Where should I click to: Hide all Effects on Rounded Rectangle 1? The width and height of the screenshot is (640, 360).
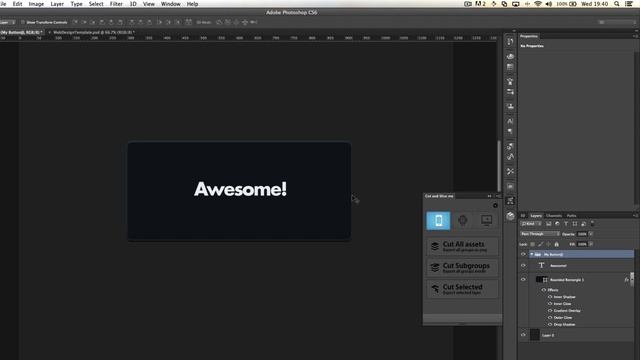[544, 290]
